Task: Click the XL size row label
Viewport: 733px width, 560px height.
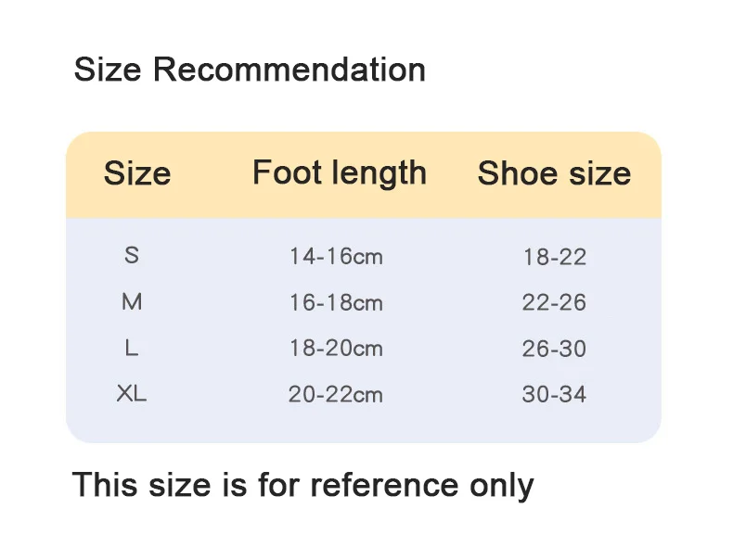Action: (x=132, y=393)
